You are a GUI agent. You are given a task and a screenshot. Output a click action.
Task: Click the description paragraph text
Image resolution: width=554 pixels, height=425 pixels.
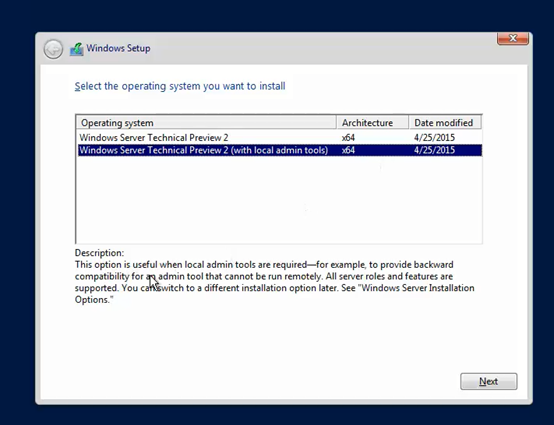click(x=274, y=282)
